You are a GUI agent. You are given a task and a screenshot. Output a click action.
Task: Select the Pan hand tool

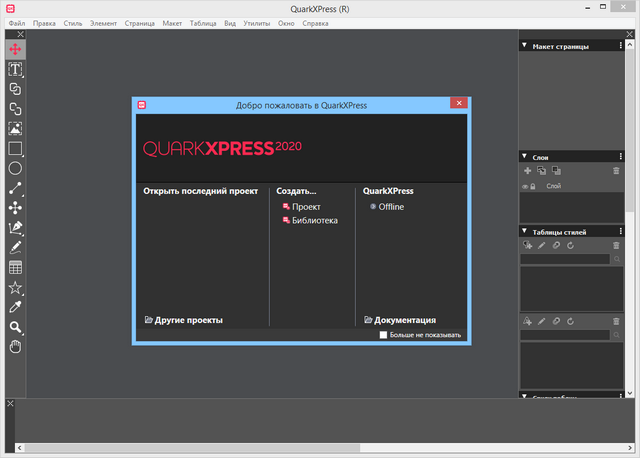(15, 346)
